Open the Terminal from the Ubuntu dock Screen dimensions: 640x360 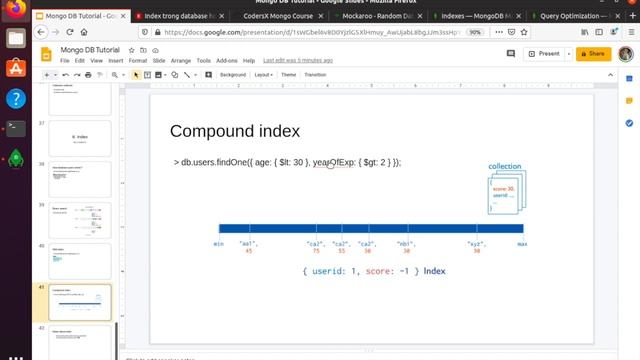click(x=16, y=128)
